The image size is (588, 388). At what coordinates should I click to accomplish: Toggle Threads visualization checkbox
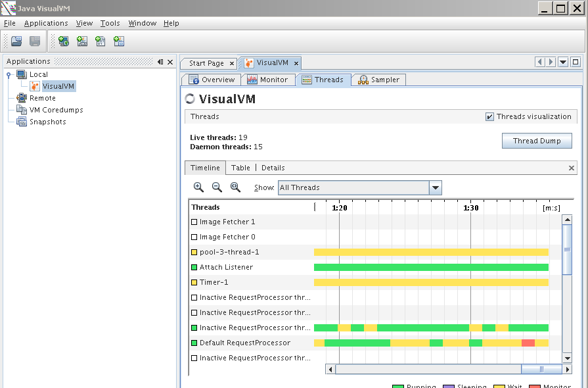click(x=489, y=116)
